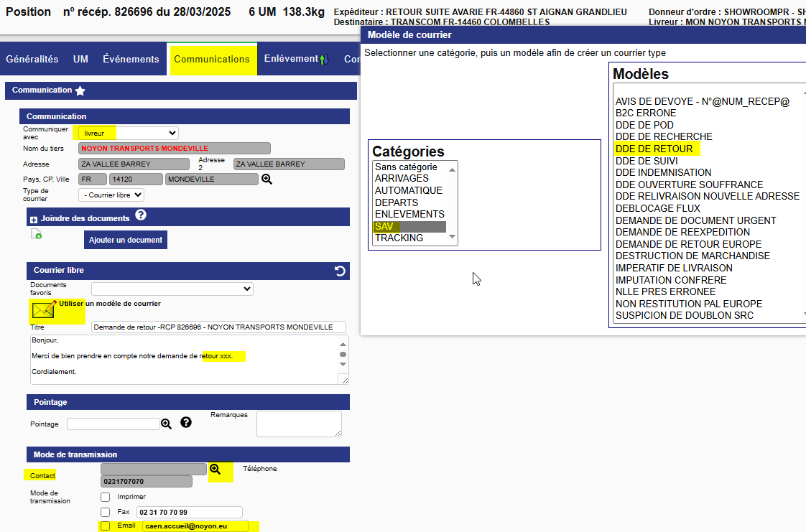
Task: Choose DEBLOCAGE FLUX model
Action: [658, 208]
